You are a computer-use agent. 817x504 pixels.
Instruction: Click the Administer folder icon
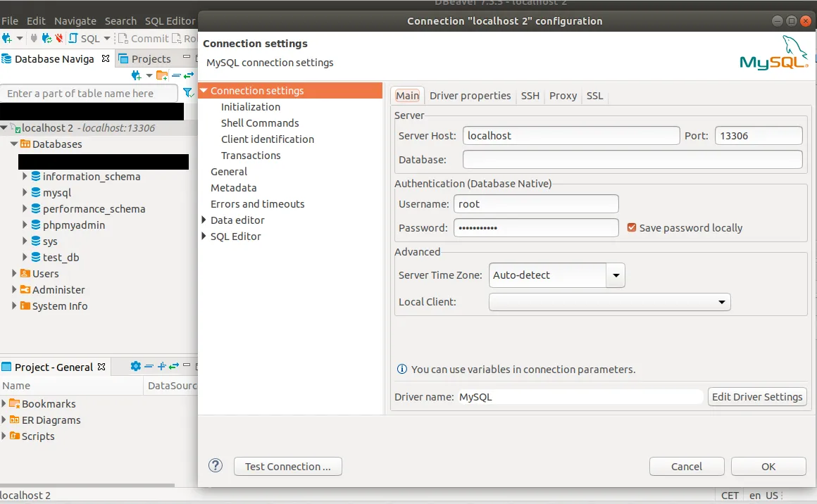point(25,289)
